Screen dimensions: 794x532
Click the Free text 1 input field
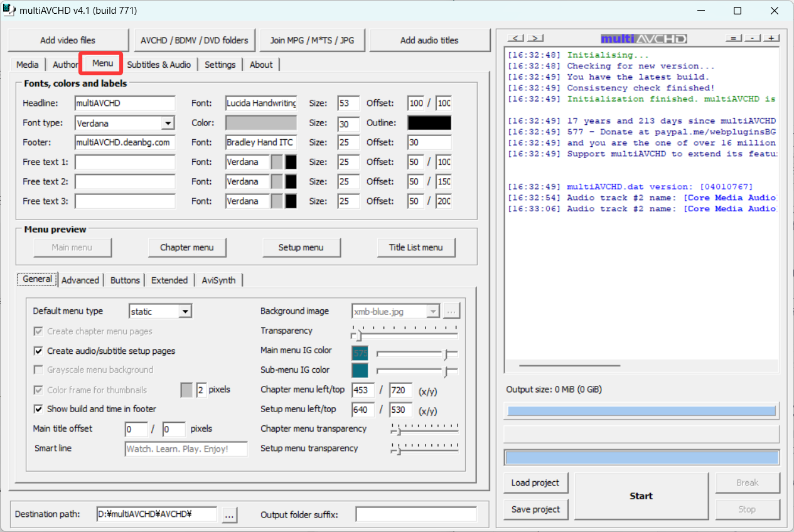125,162
